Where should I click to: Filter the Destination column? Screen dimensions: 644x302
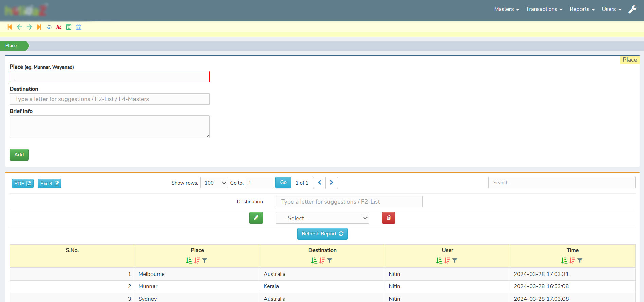[x=330, y=261]
